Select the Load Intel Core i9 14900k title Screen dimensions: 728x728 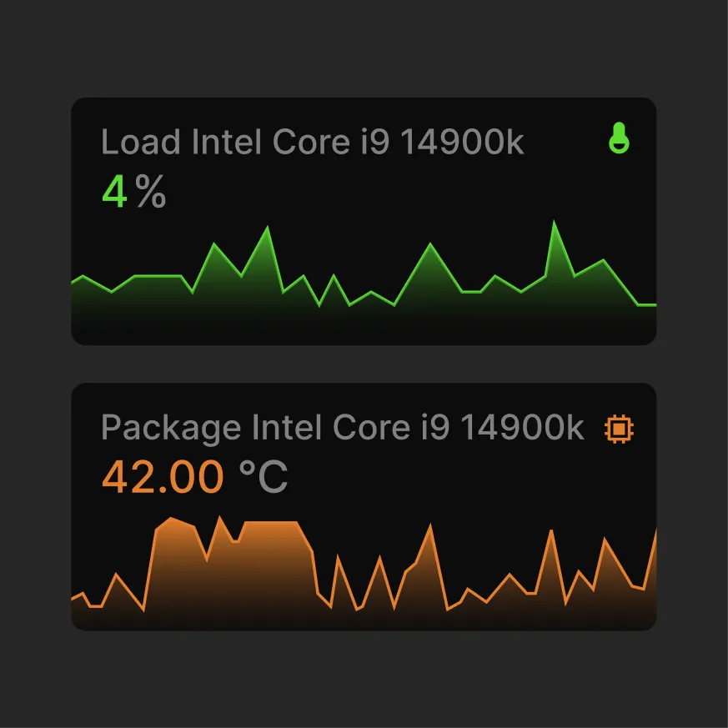click(x=313, y=143)
